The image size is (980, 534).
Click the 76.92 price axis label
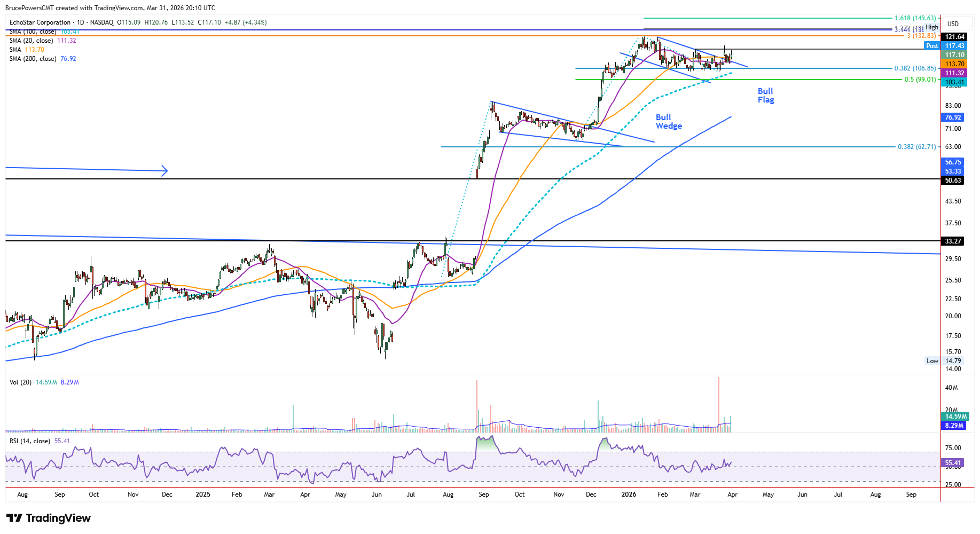click(x=953, y=117)
